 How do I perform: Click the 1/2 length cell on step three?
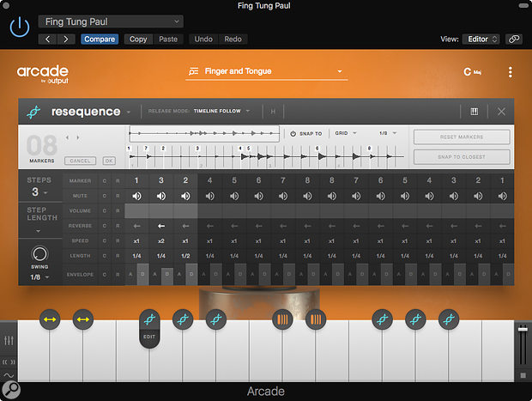coord(185,256)
